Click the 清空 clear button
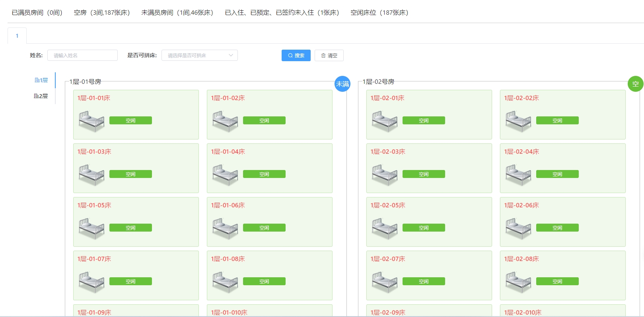 point(329,56)
